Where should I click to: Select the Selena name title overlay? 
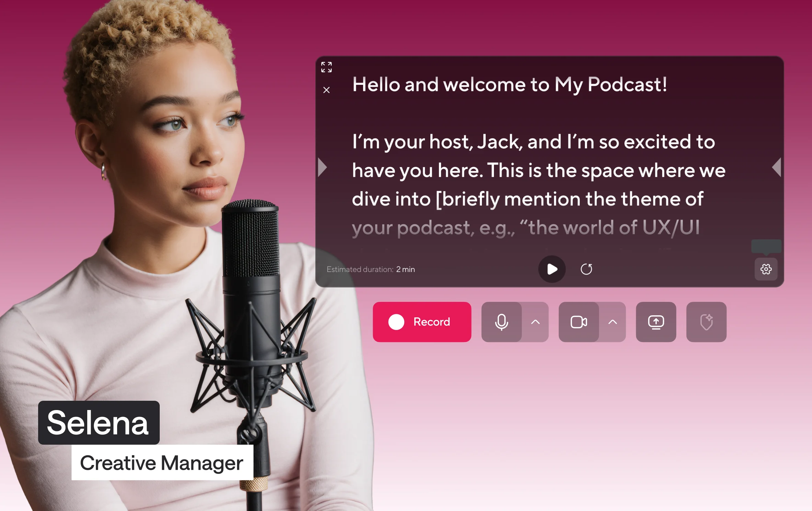pos(99,422)
